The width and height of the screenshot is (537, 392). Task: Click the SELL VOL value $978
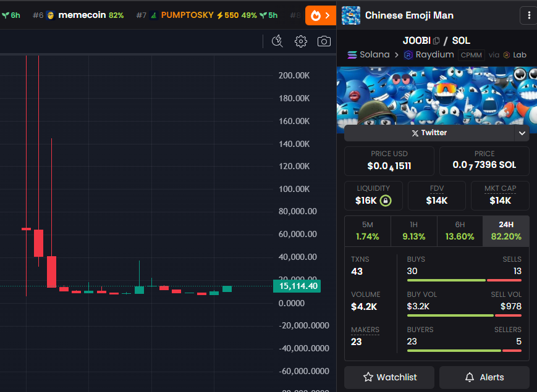tap(511, 306)
